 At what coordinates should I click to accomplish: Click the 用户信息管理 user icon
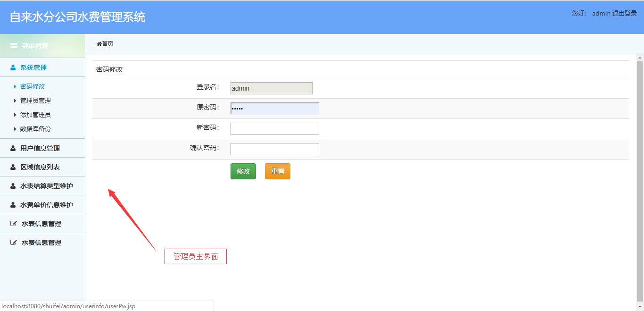[12, 148]
